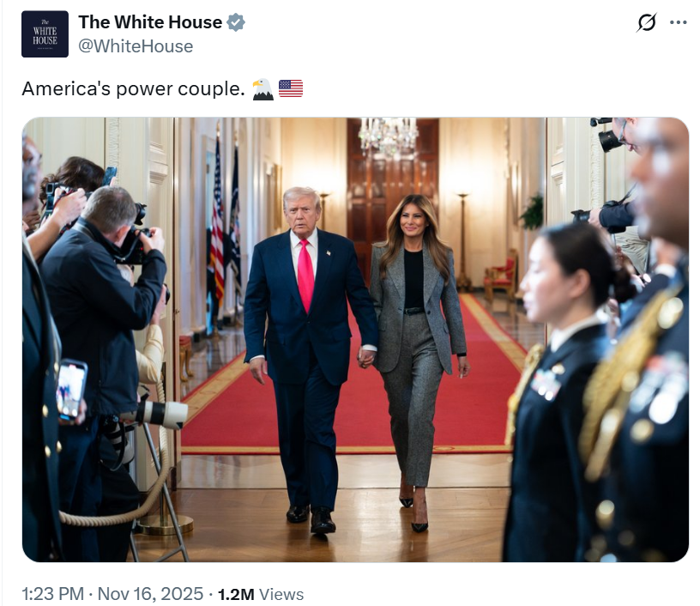Click the smartphone held at photo's left edge
Viewport: 700px width, 606px height.
pyautogui.click(x=71, y=389)
